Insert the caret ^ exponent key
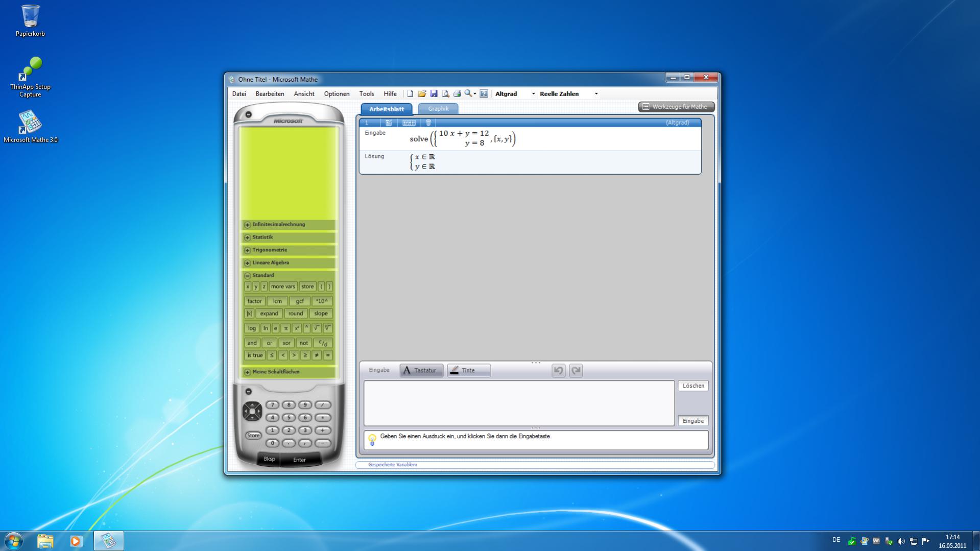The height and width of the screenshot is (551, 980). point(306,328)
